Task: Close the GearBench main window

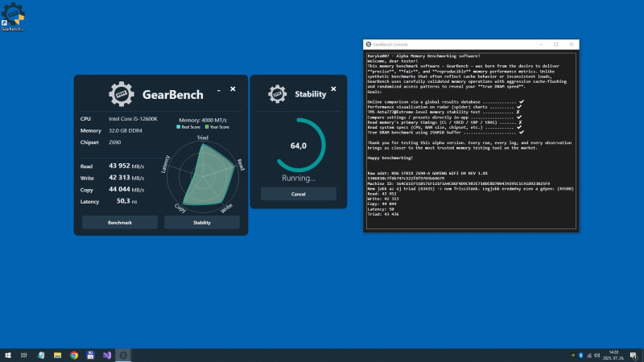Action: pyautogui.click(x=233, y=88)
